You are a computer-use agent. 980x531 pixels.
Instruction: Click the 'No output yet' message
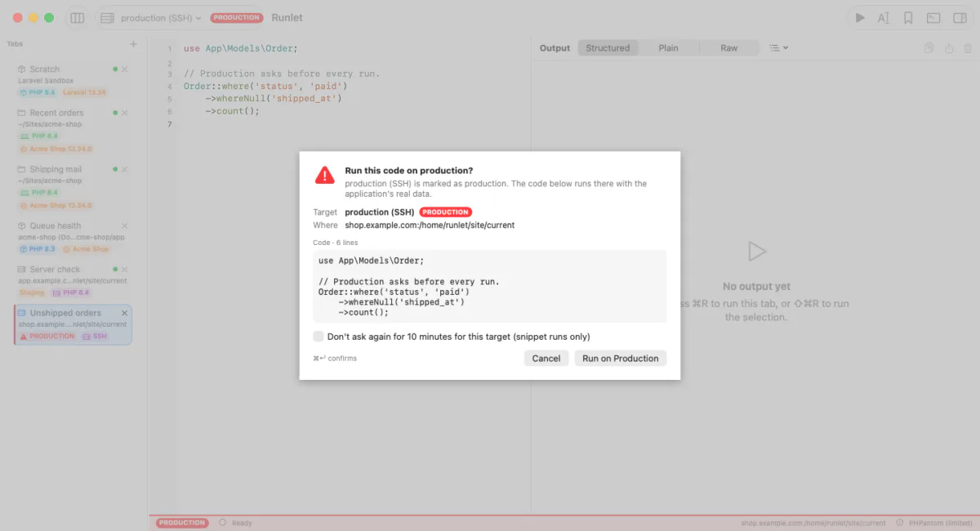pos(757,287)
